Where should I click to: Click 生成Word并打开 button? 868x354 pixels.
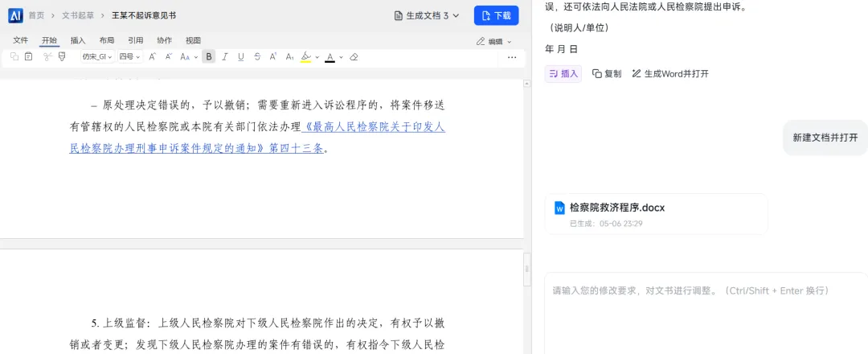click(x=670, y=74)
